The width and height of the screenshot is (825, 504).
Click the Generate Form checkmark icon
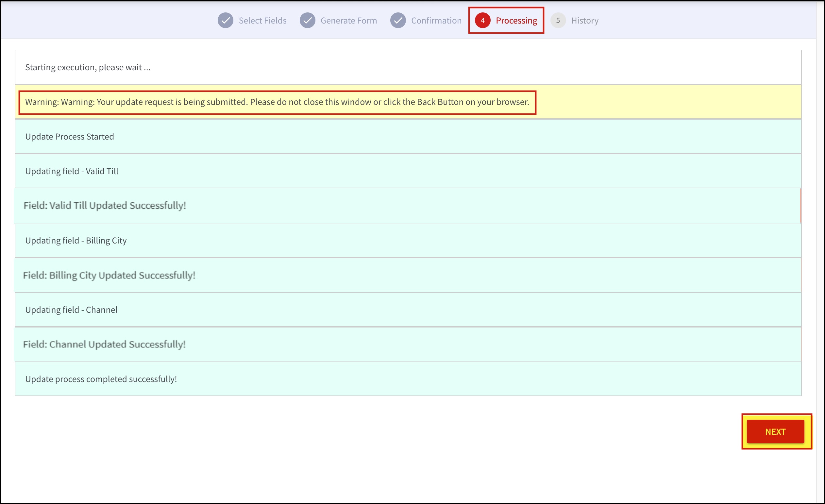[307, 20]
